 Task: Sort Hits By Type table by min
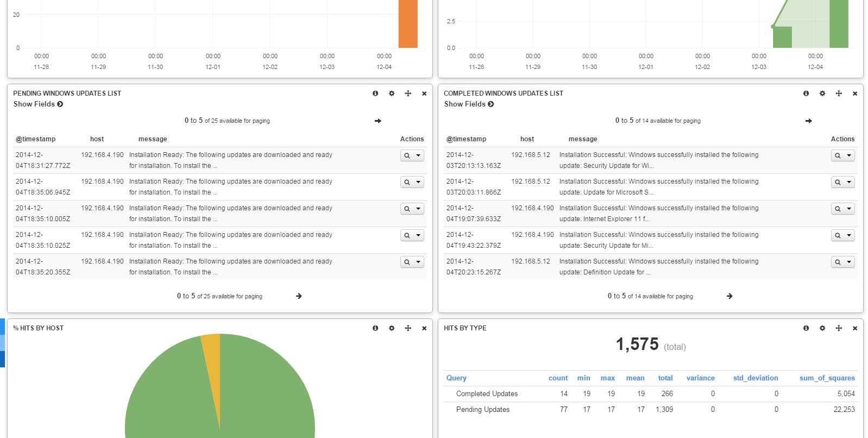[584, 378]
